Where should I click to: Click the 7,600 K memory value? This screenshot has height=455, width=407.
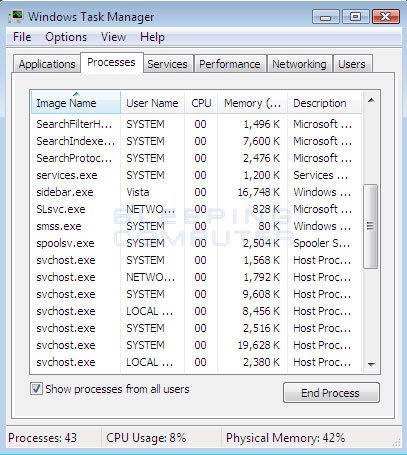261,141
